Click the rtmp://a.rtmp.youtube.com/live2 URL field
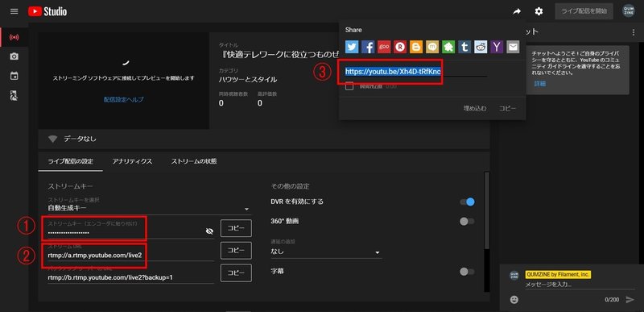 point(130,256)
